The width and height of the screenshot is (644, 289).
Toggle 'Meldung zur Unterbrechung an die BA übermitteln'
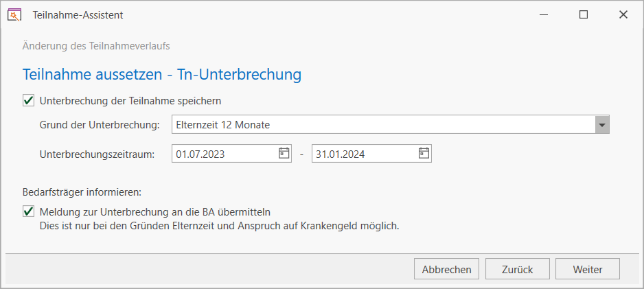click(28, 212)
